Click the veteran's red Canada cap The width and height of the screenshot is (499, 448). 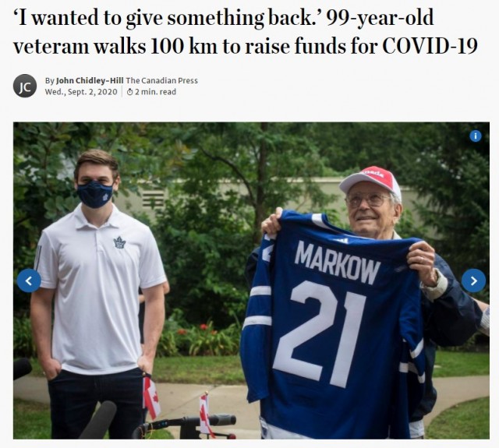tap(371, 182)
